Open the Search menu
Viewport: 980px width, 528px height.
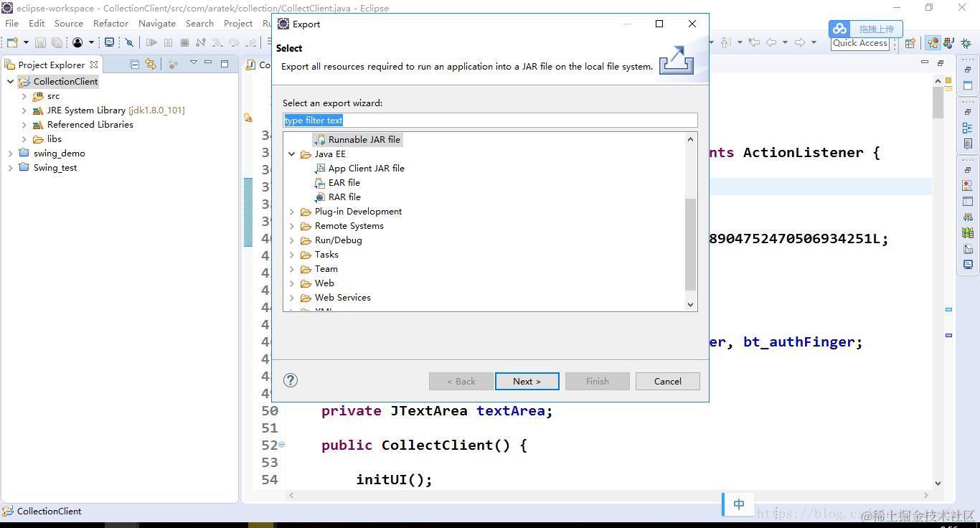pyautogui.click(x=199, y=23)
